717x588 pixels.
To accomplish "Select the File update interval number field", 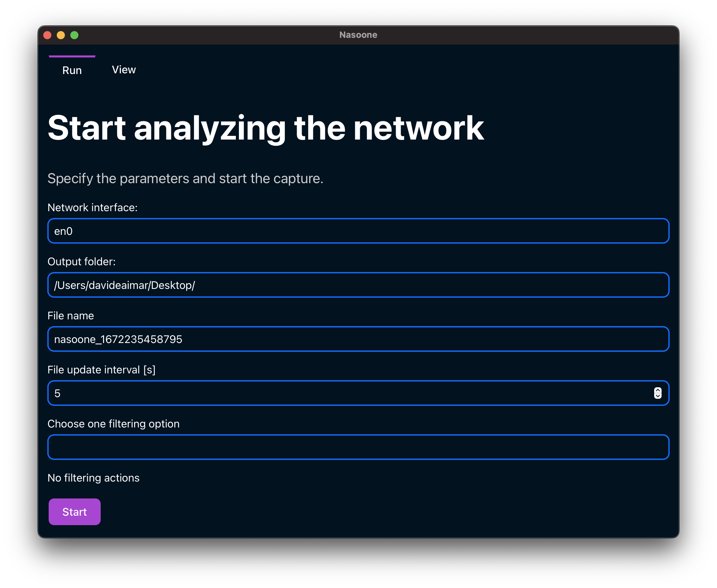I will (x=349, y=393).
